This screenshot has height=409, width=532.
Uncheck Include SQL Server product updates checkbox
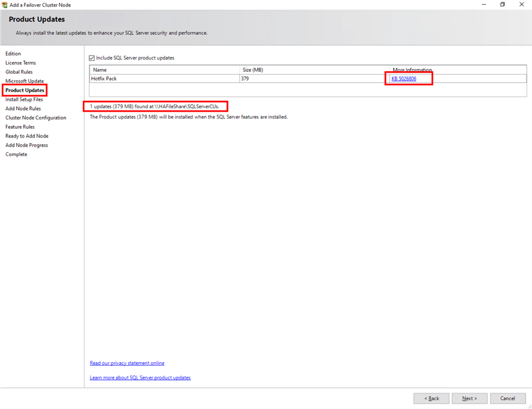[92, 58]
